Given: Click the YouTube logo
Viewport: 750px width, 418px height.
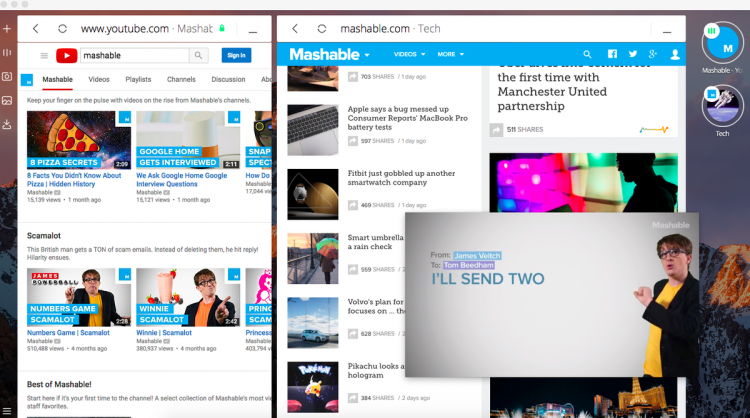Looking at the screenshot, I should coord(66,55).
